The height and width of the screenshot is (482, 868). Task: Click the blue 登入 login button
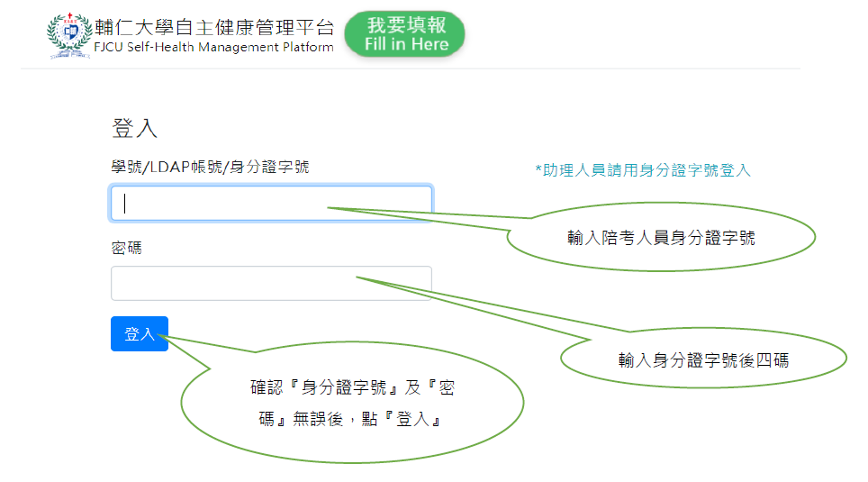pos(140,333)
